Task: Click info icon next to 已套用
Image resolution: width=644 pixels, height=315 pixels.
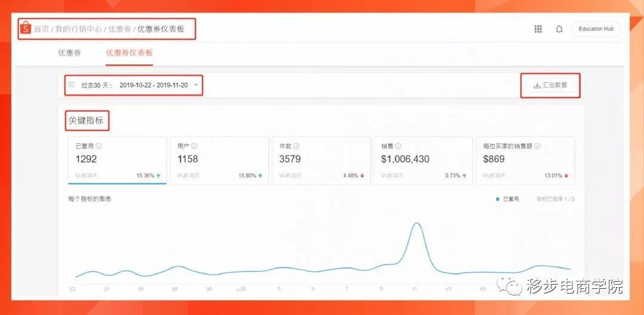Action: click(x=98, y=146)
